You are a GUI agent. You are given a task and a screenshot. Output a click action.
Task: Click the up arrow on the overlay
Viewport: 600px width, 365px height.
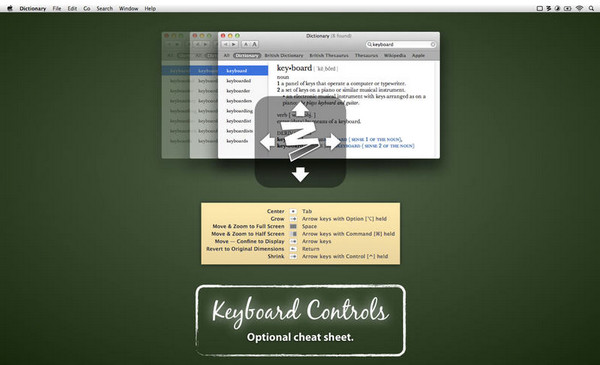coord(300,109)
